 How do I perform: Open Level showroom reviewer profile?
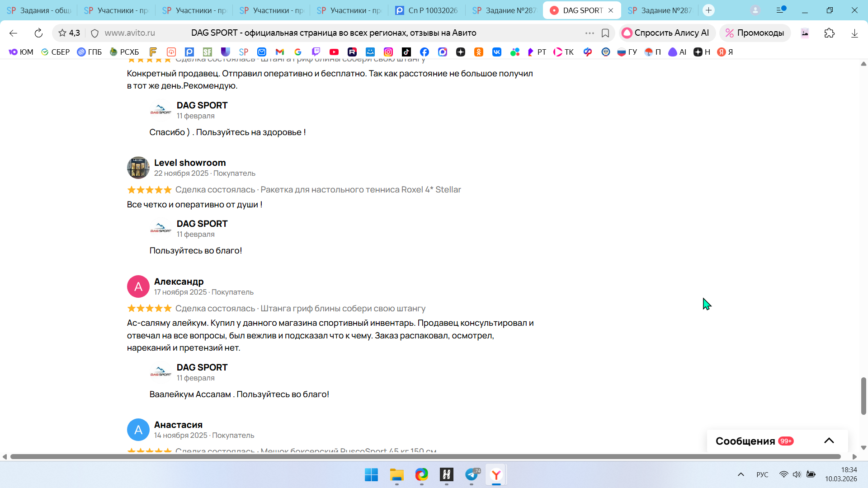(x=189, y=163)
